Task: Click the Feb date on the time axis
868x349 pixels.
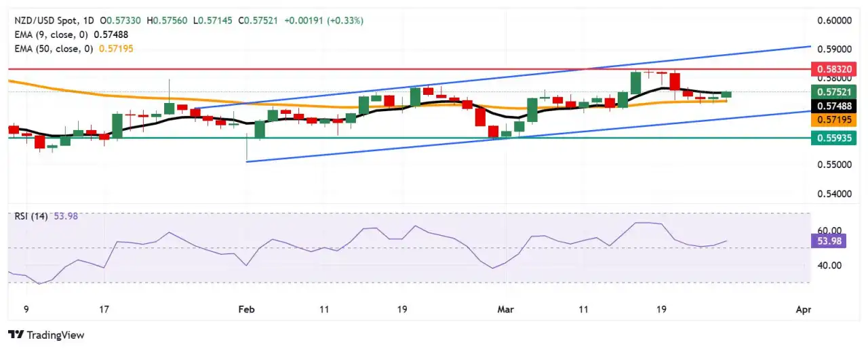Action: coord(247,309)
